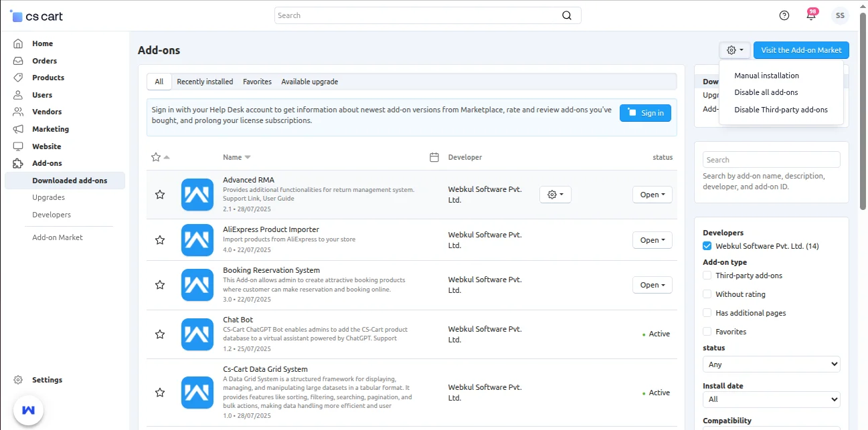Click the help question mark icon
Viewport: 868px width, 430px height.
pos(784,15)
